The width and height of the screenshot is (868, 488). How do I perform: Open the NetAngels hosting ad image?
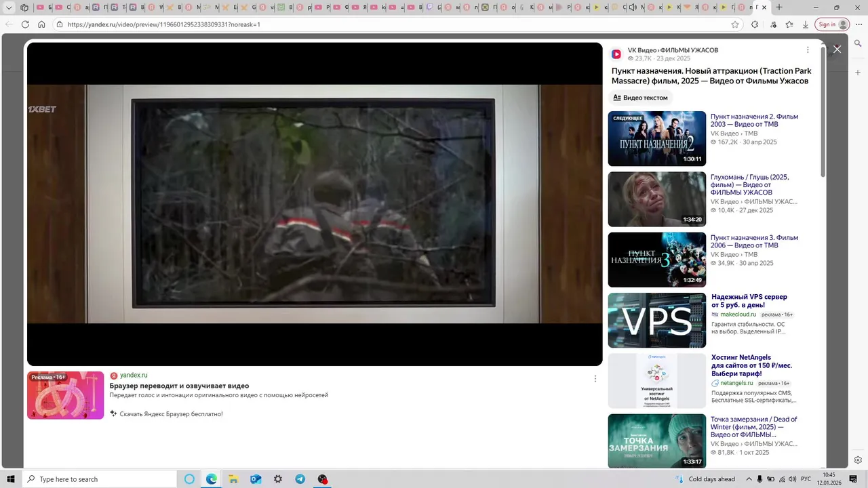pyautogui.click(x=657, y=381)
